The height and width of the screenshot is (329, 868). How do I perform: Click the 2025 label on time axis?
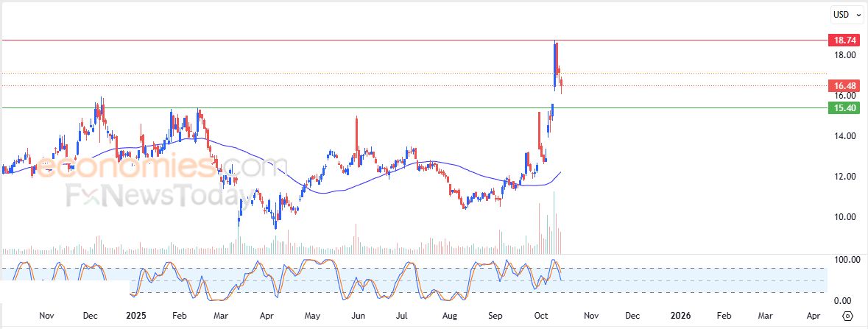coord(135,316)
